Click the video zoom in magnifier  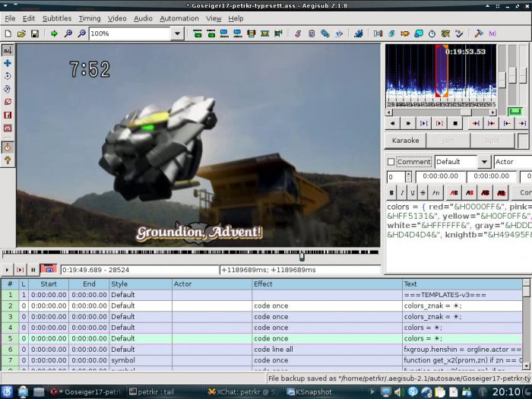pyautogui.click(x=68, y=33)
